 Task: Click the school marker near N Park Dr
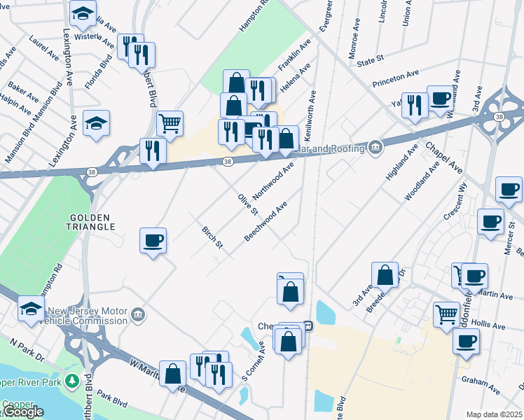click(x=31, y=310)
